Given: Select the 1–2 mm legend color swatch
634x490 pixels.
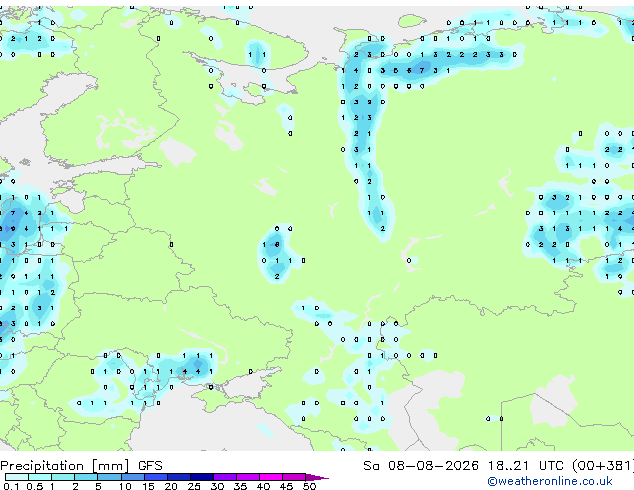Looking at the screenshot, I should (63, 477).
